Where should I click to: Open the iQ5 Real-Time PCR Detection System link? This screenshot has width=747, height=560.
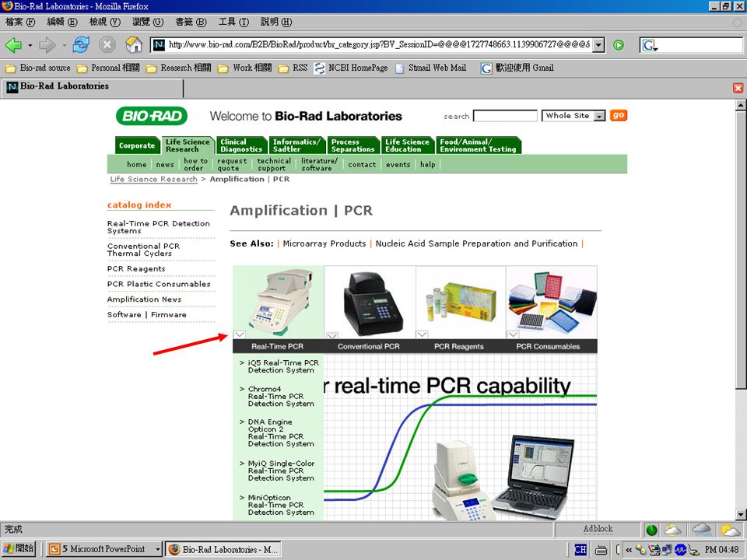[283, 366]
